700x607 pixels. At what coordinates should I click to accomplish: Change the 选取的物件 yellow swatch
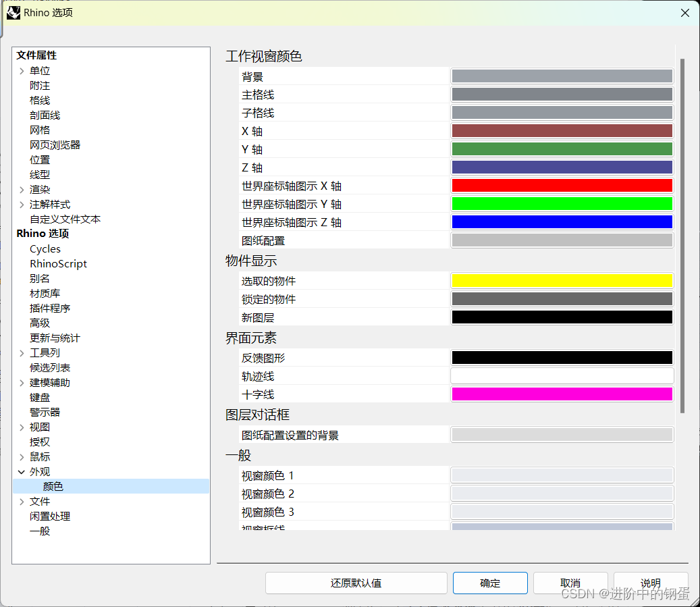click(562, 280)
